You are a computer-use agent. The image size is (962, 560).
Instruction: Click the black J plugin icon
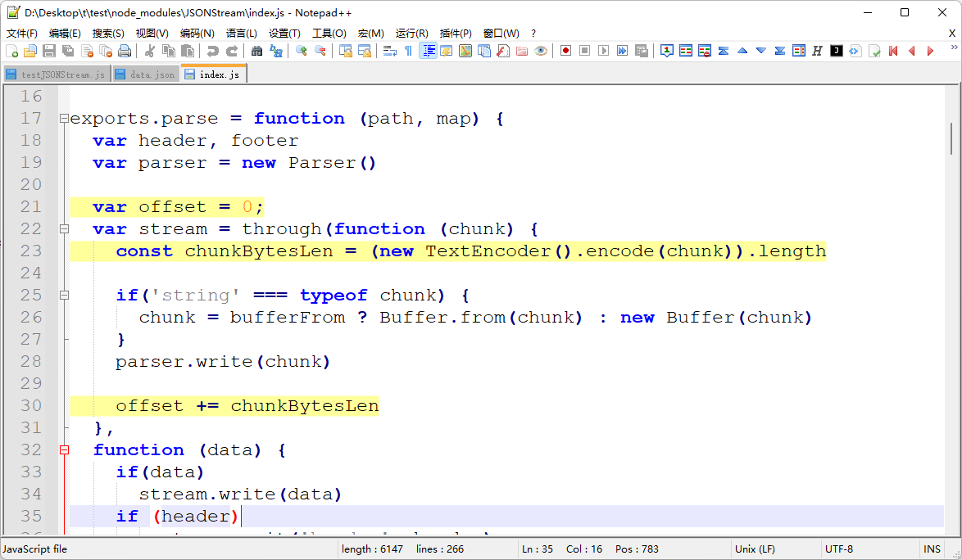837,51
